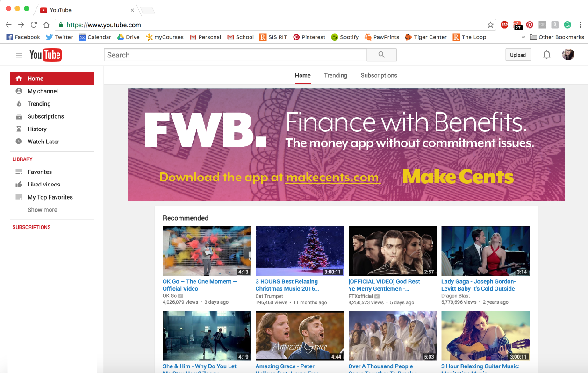Select the Home tab above banner
588x373 pixels.
pos(303,75)
